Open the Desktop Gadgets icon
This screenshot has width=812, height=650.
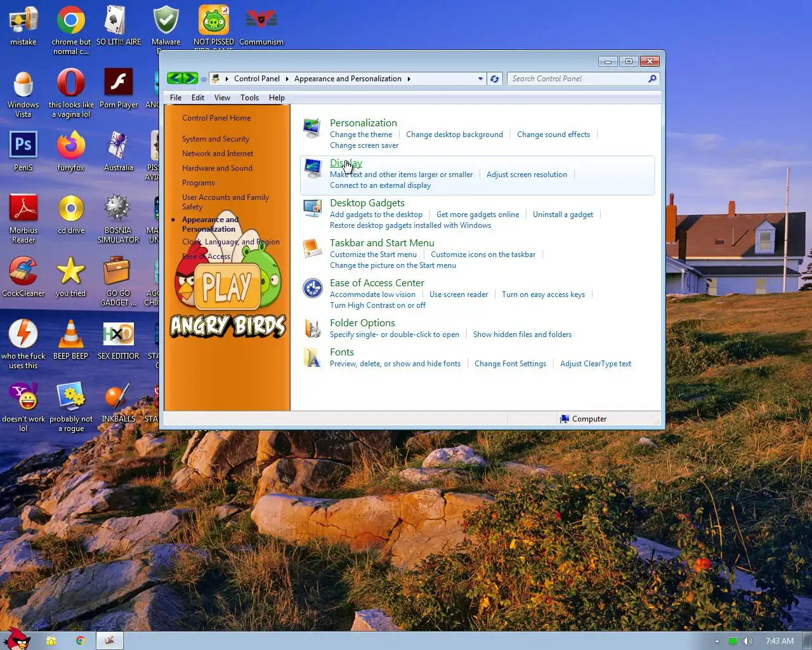point(311,208)
